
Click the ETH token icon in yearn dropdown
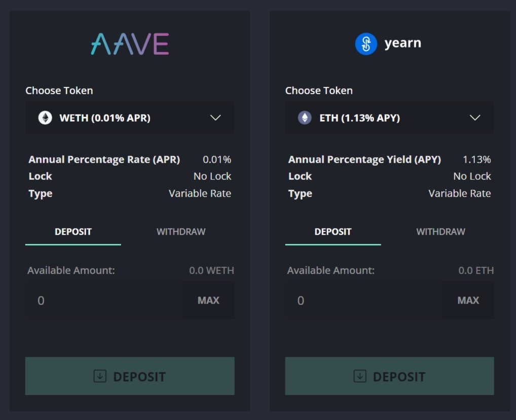[x=305, y=118]
